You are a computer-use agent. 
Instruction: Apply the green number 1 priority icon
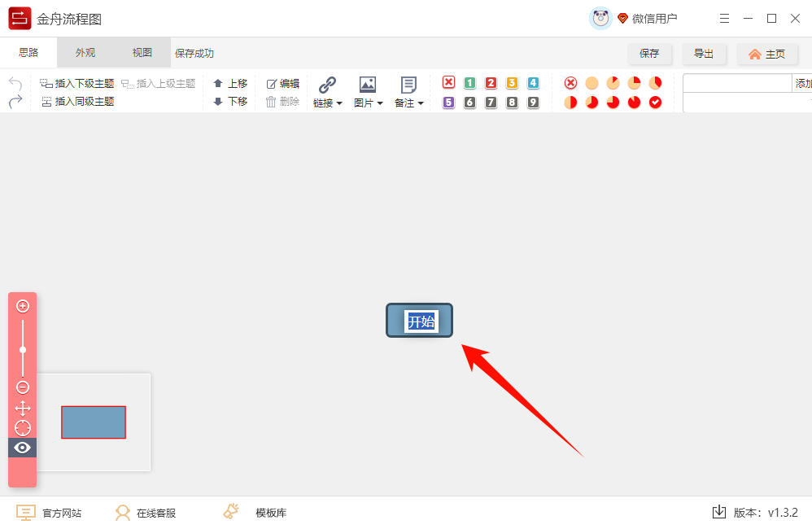[x=469, y=82]
